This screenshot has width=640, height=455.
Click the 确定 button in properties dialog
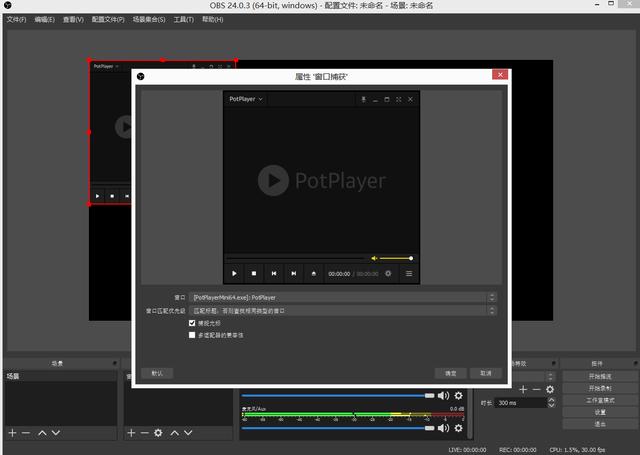451,373
